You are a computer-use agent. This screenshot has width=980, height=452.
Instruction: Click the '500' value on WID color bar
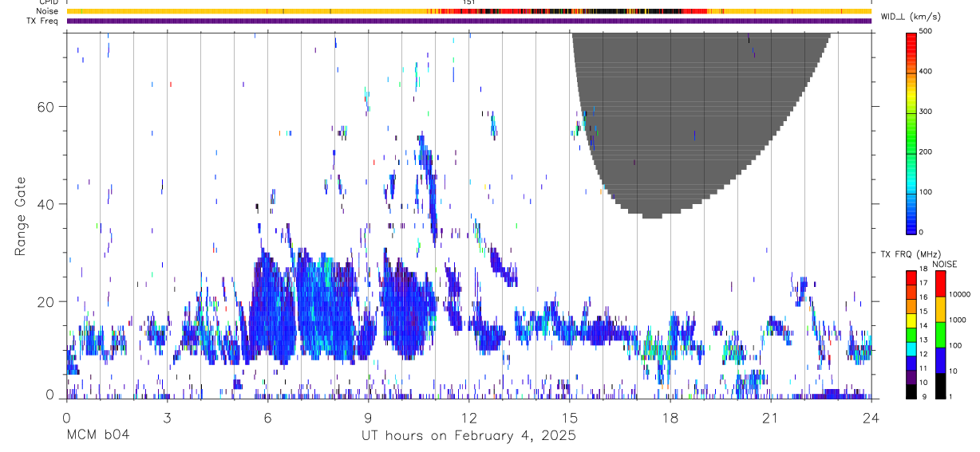pos(927,31)
